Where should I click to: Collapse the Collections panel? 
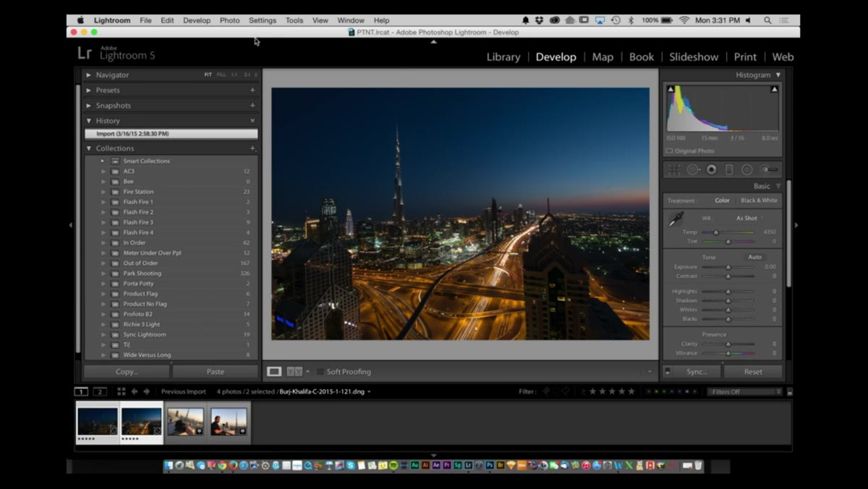[x=89, y=148]
